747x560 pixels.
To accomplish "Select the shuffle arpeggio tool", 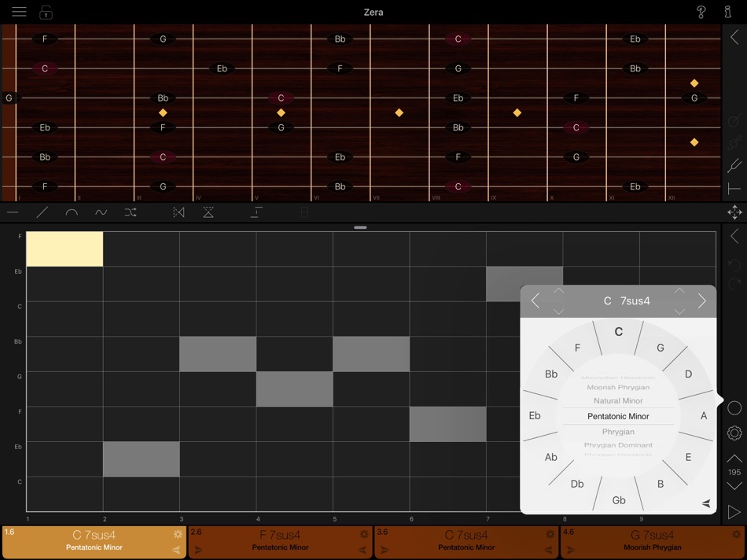I will 131,212.
